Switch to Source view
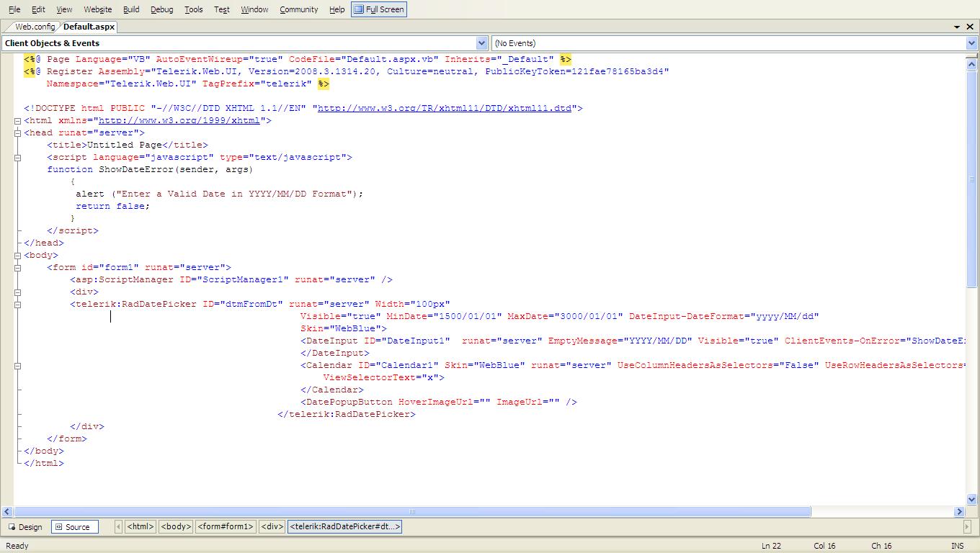This screenshot has height=553, width=980. (x=72, y=527)
